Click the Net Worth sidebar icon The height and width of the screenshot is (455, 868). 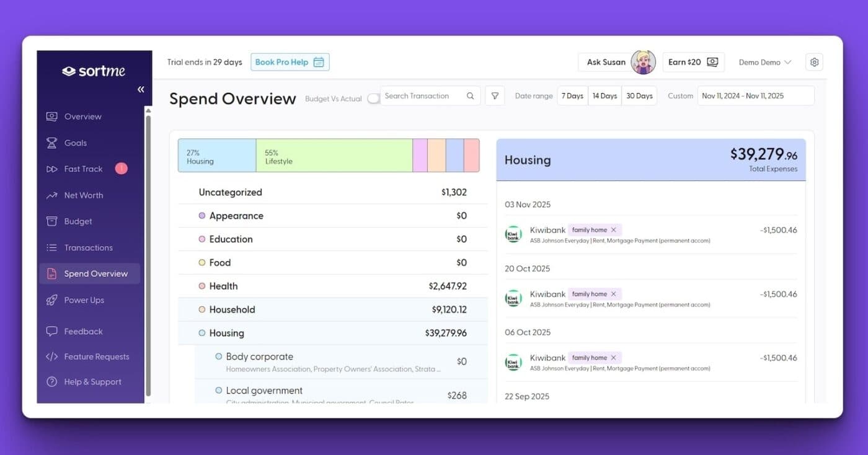(x=51, y=195)
